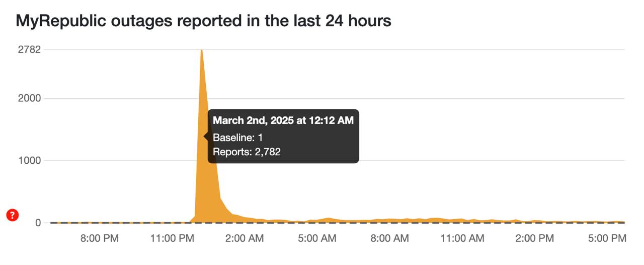The height and width of the screenshot is (265, 644).
Task: Click the peak of the orange outage spike
Action: coord(201,50)
